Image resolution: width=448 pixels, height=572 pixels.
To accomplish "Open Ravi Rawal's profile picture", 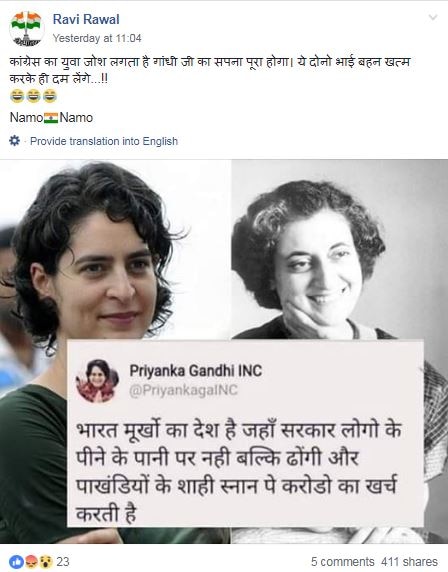I will point(26,28).
